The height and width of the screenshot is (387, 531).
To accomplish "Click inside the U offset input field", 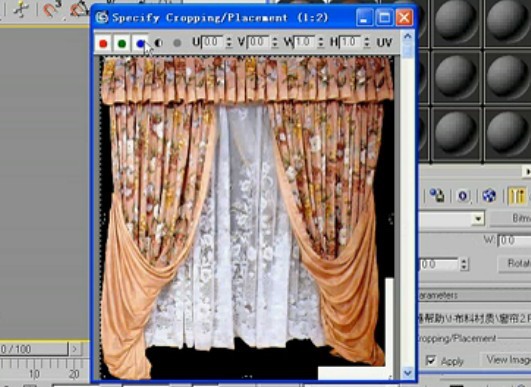I will pyautogui.click(x=212, y=42).
